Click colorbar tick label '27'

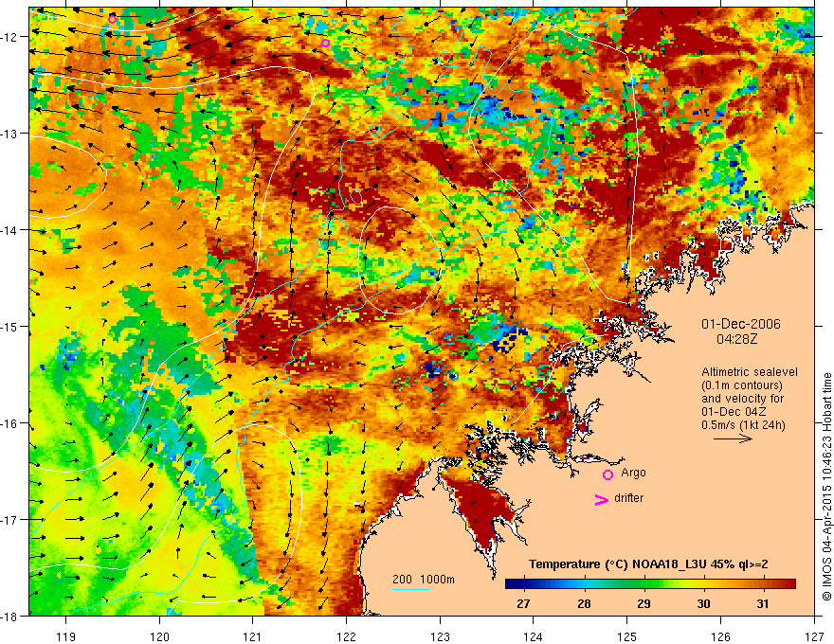(523, 603)
